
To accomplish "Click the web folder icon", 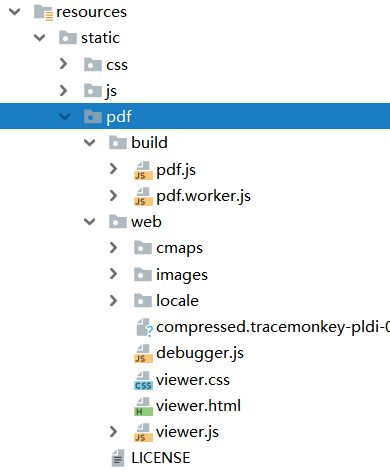I will coord(118,222).
